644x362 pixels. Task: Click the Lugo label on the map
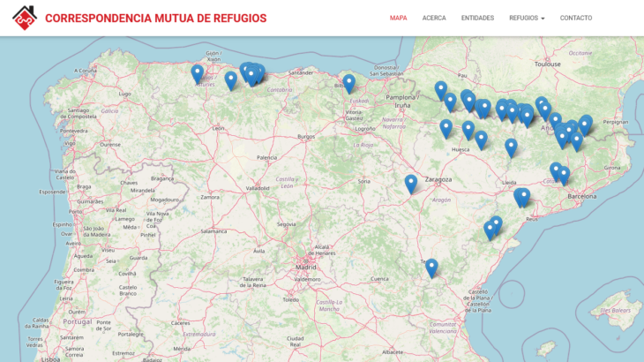point(124,94)
